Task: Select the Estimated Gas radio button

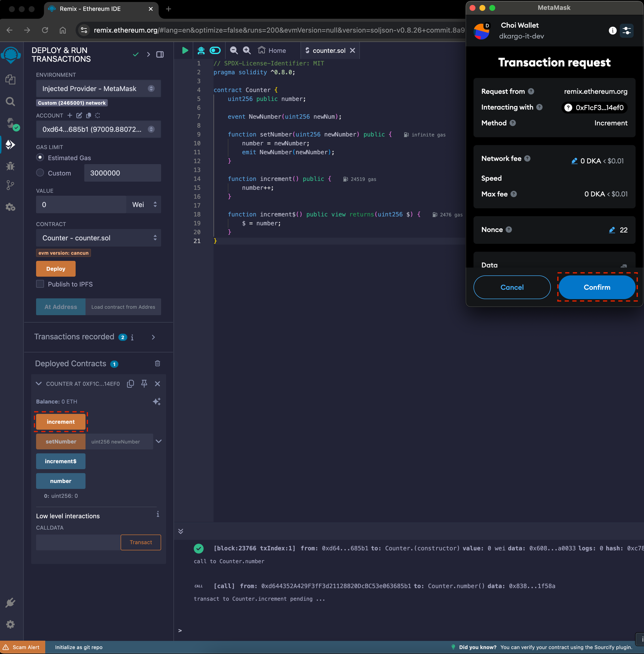Action: (x=40, y=157)
